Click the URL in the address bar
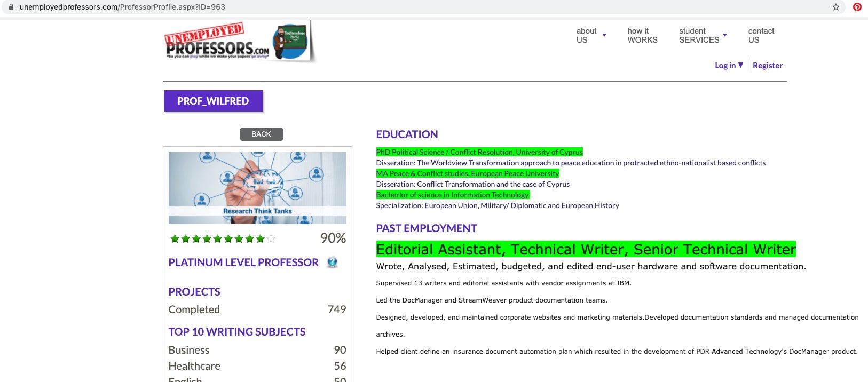The image size is (868, 382). pos(122,7)
